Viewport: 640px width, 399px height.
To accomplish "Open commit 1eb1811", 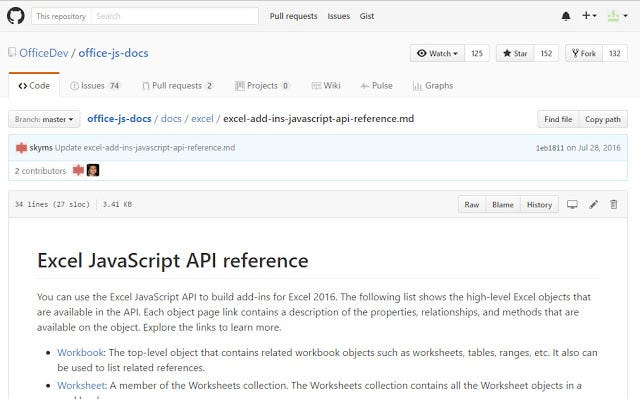I will 550,148.
